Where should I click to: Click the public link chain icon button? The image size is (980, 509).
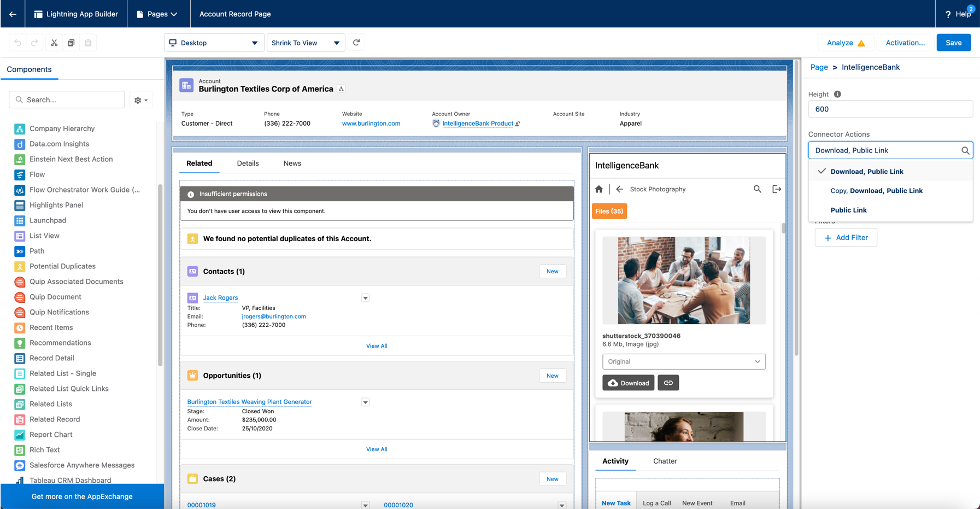point(668,383)
